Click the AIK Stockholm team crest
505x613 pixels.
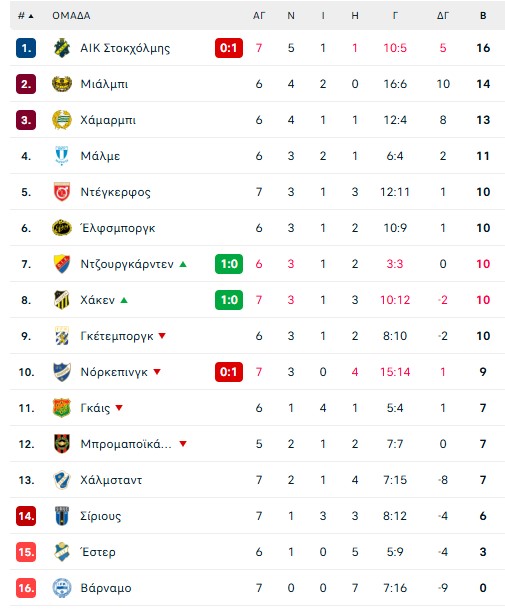[x=62, y=48]
